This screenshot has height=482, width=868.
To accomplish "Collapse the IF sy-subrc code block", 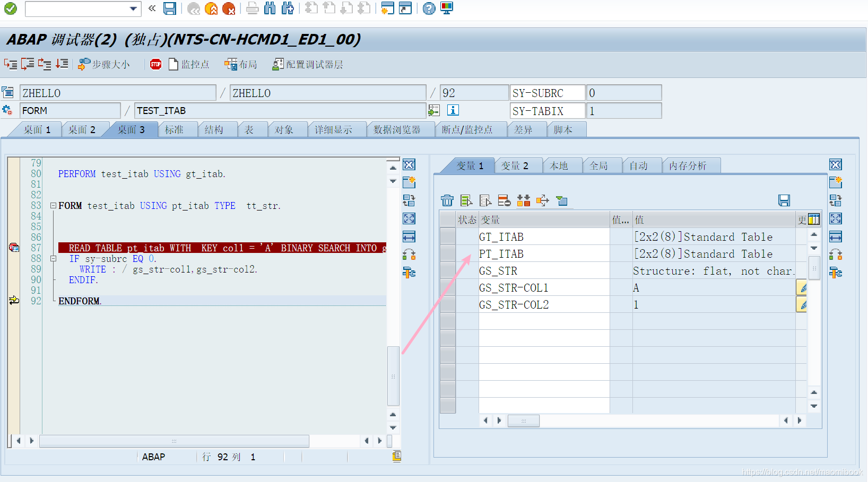I will 53,259.
